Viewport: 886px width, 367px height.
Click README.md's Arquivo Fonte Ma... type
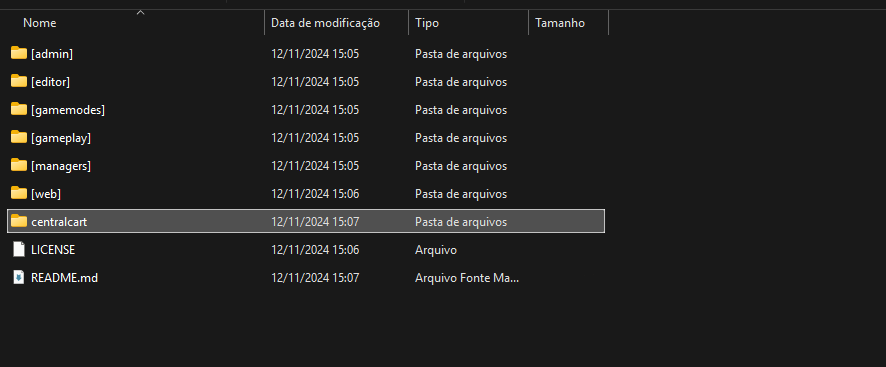pyautogui.click(x=467, y=278)
